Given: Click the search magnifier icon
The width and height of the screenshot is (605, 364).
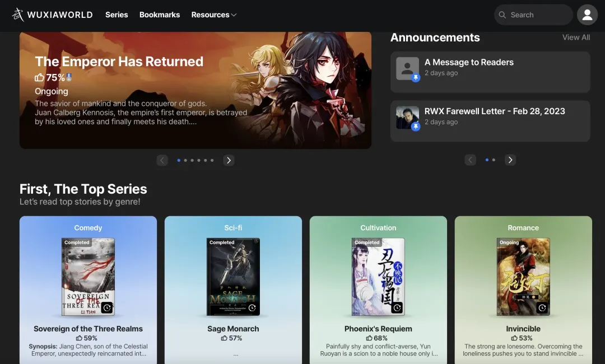Looking at the screenshot, I should pos(502,15).
